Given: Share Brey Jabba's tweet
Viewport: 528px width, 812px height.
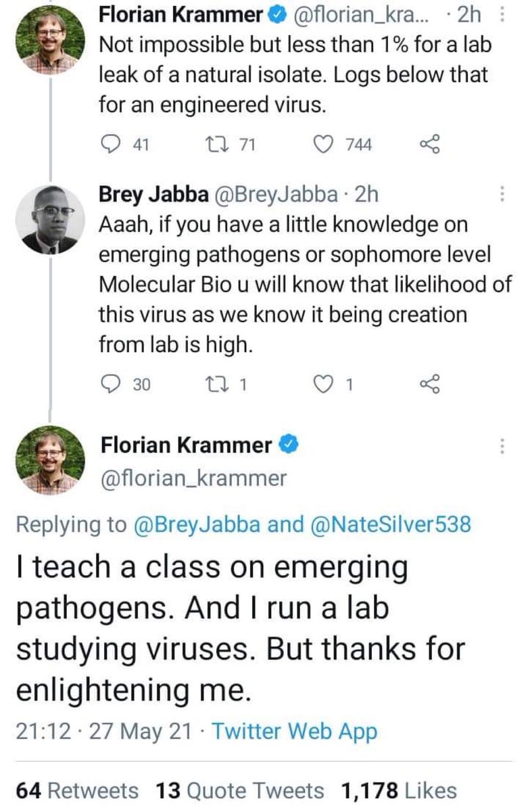Looking at the screenshot, I should pos(430,384).
